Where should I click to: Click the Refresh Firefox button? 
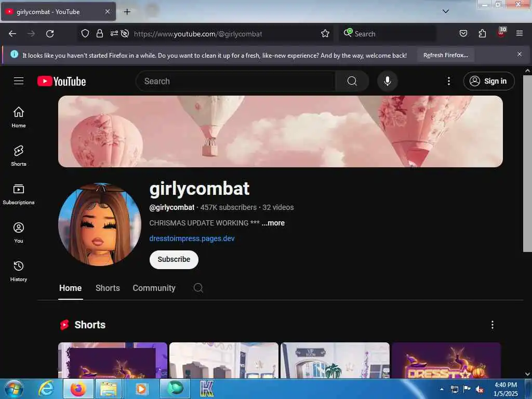coord(445,55)
